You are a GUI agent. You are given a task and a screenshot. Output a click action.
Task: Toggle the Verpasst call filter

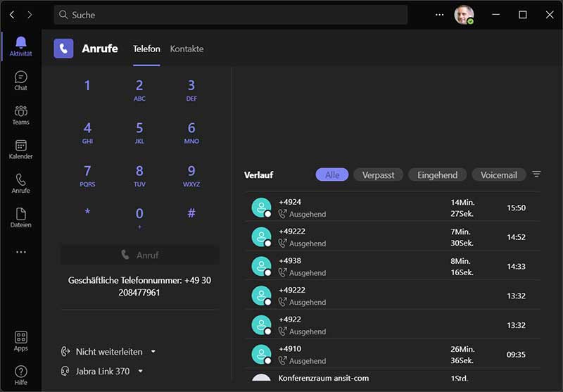378,175
